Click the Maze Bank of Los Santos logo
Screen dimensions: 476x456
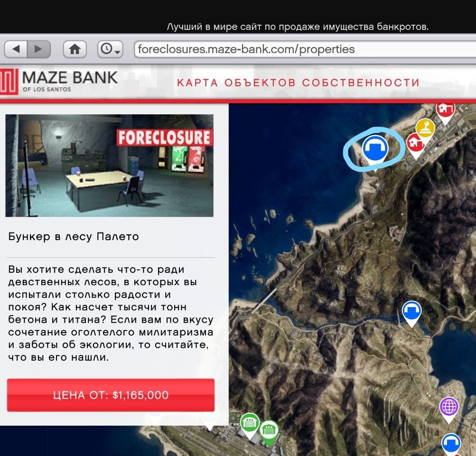pyautogui.click(x=58, y=81)
